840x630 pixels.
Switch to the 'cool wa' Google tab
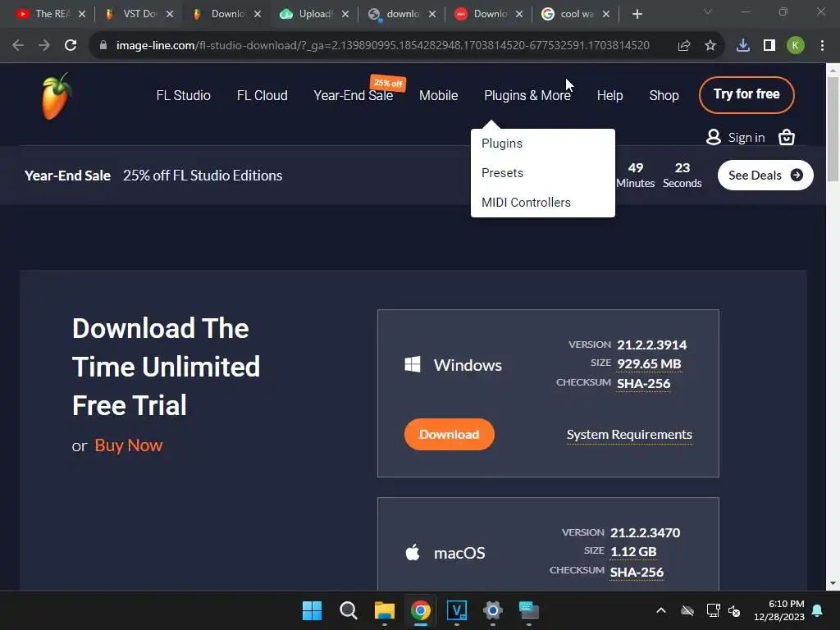coord(574,14)
